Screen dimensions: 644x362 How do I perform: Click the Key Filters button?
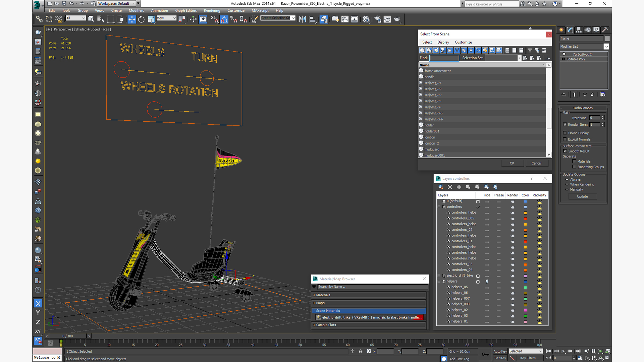click(529, 358)
